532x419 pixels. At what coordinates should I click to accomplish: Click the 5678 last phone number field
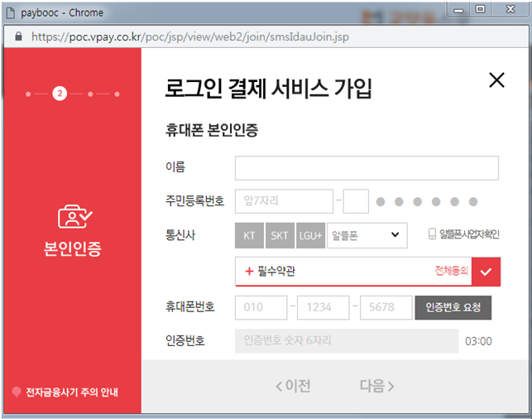pyautogui.click(x=386, y=307)
